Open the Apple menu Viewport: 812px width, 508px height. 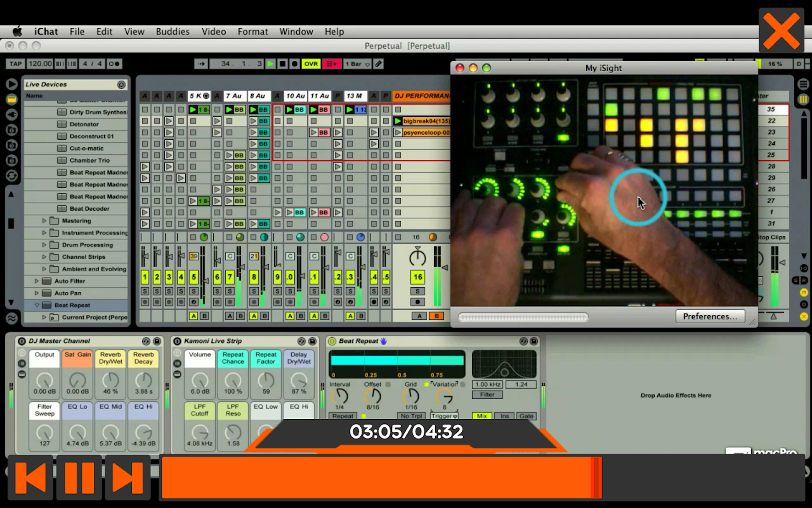pyautogui.click(x=17, y=31)
